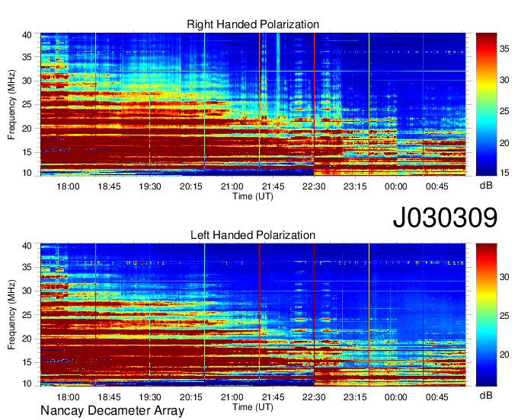Viewport: 518px width, 420px height.
Task: Click "15" on the Right Handed frequency axis
Action: pyautogui.click(x=27, y=152)
